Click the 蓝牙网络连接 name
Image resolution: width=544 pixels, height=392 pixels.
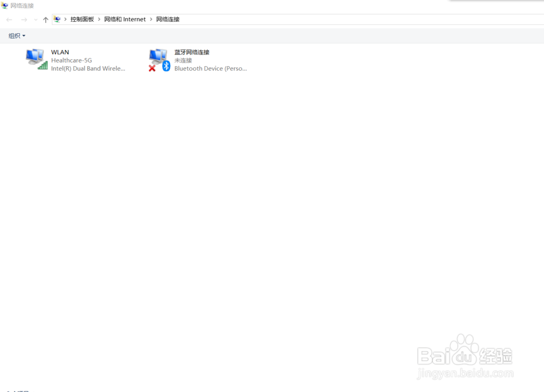pyautogui.click(x=192, y=52)
